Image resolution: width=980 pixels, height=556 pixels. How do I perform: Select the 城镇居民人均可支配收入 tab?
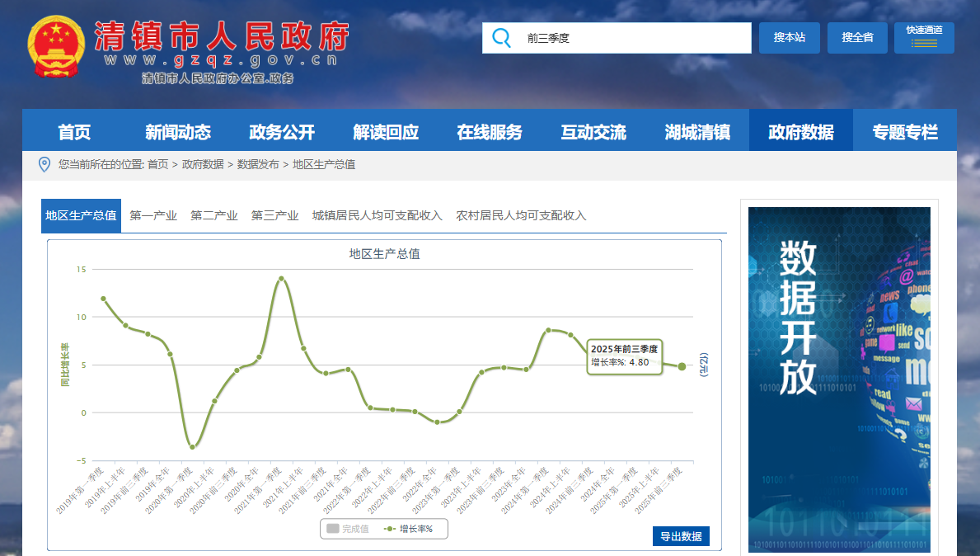pos(377,216)
